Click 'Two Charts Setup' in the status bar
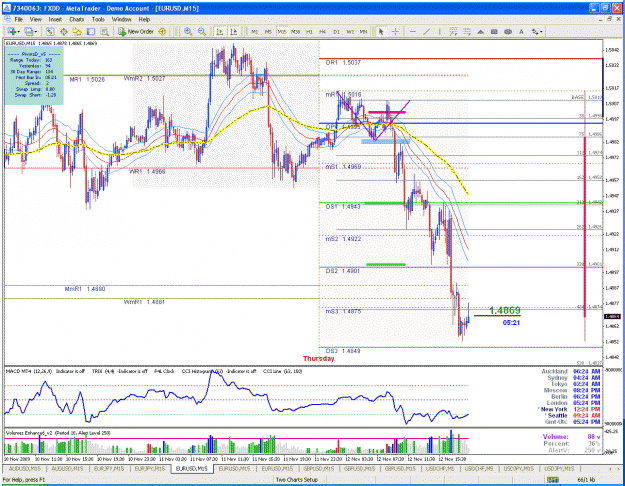625x486 pixels. pos(297,480)
